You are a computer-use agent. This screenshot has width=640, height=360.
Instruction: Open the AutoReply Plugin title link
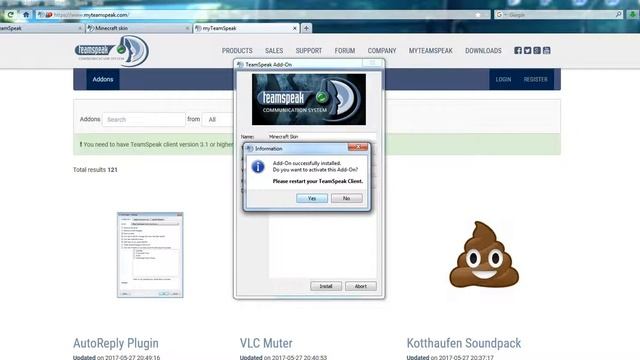click(x=116, y=343)
